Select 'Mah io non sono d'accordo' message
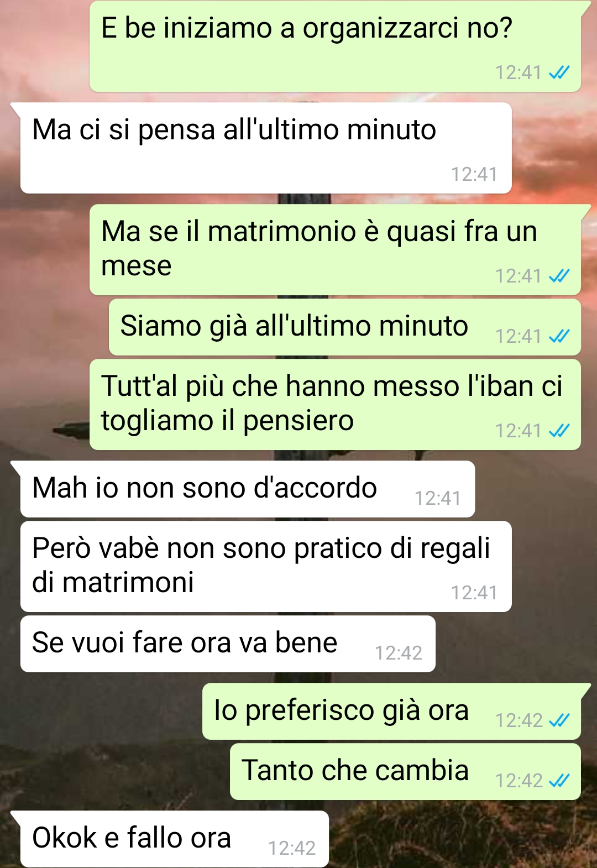The image size is (597, 868). coord(248,489)
